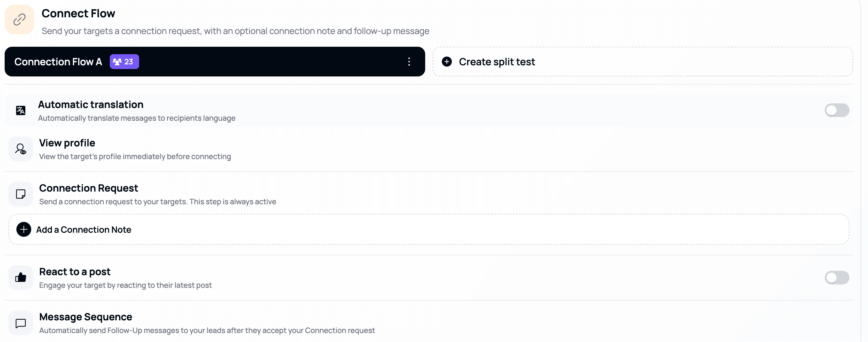Click the Connection Request note icon

pyautogui.click(x=20, y=194)
